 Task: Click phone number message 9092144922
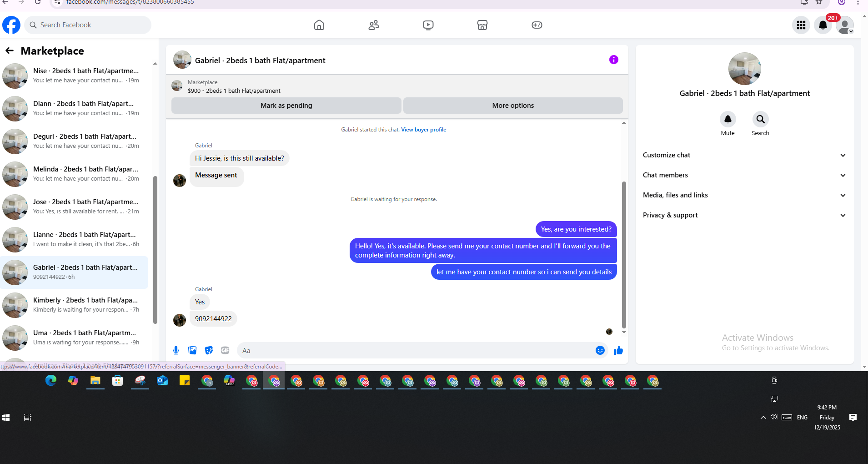pyautogui.click(x=213, y=319)
